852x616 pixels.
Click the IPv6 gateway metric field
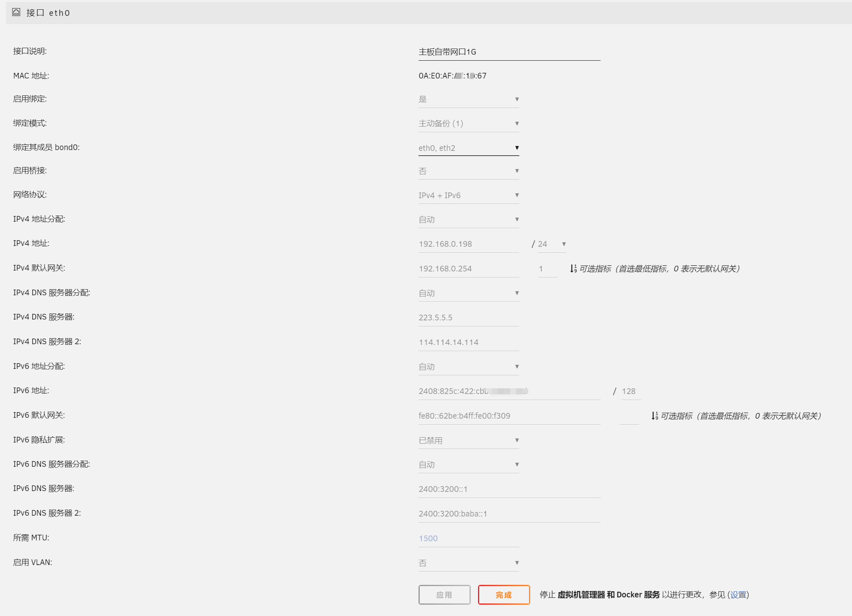629,416
